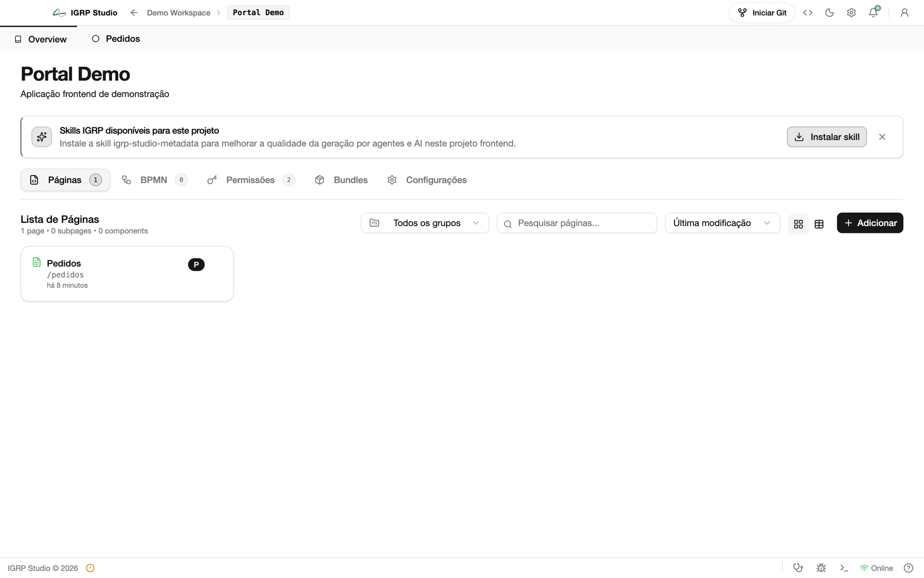Open the terminal prompt icon
Viewport: 924px width, 578px height.
pyautogui.click(x=844, y=568)
